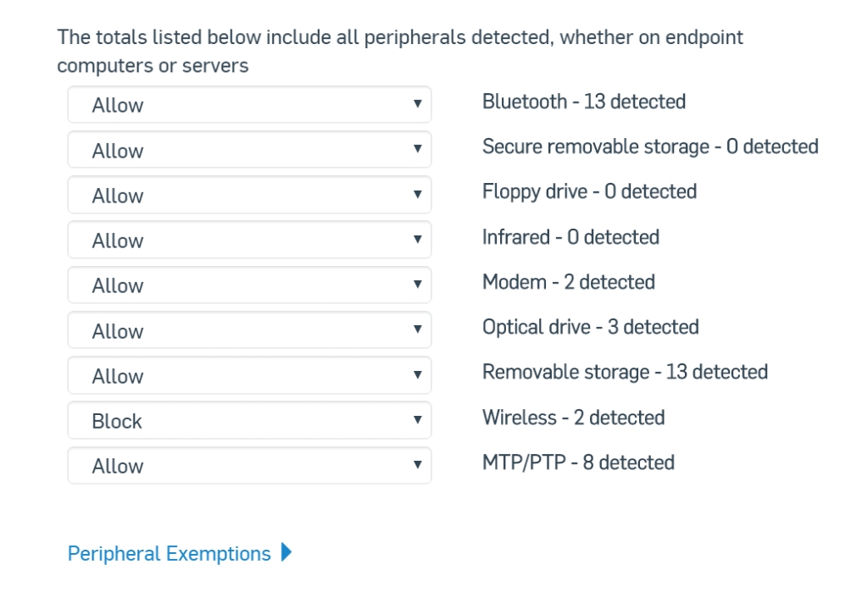Open the Floppy drive policy dropdown

[x=249, y=196]
